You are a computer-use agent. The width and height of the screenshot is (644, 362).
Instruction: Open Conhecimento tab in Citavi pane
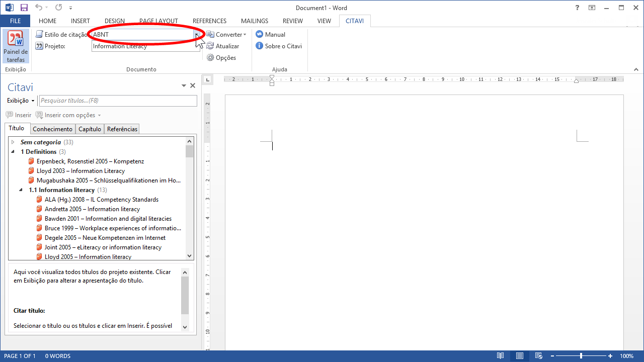pyautogui.click(x=53, y=129)
